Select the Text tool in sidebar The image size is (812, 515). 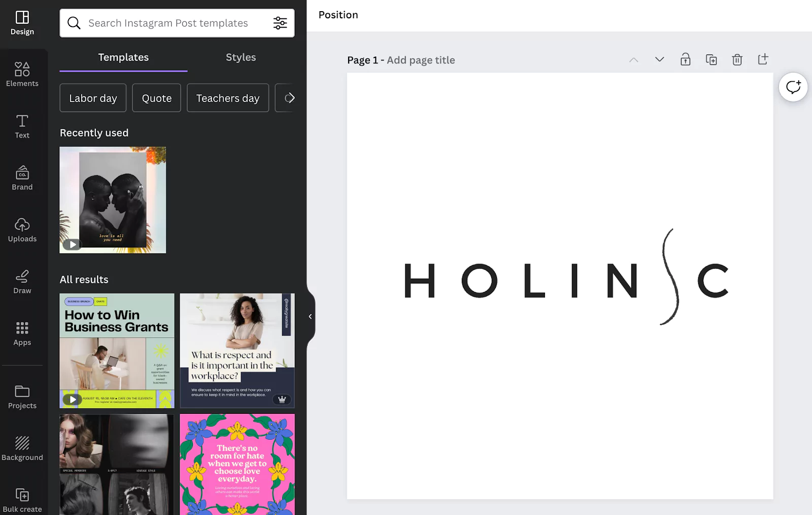coord(22,126)
